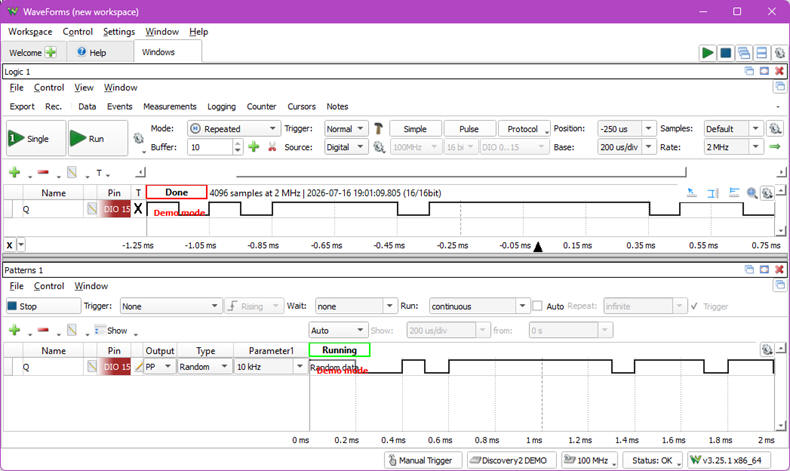The image size is (790, 471).
Task: Stop all instruments with the blue square icon
Action: pyautogui.click(x=726, y=53)
